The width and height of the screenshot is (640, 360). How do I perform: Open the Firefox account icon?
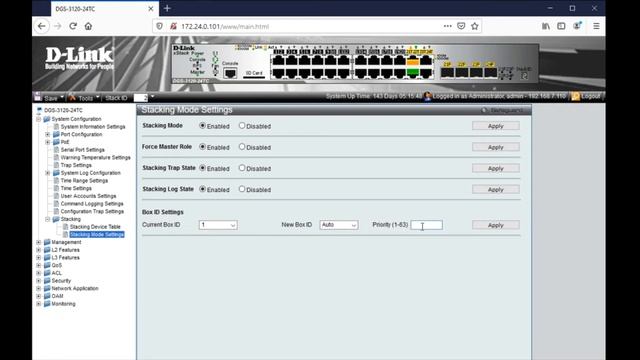577,26
